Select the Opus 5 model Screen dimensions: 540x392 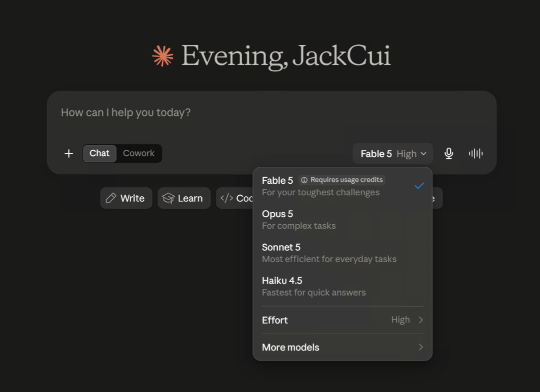point(342,219)
